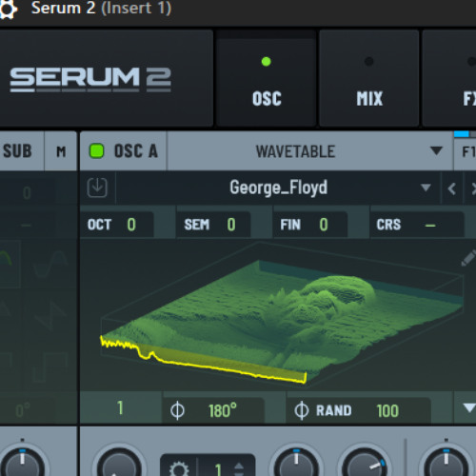Select the full sine sub waveform
The image size is (476, 476).
pyautogui.click(x=50, y=264)
